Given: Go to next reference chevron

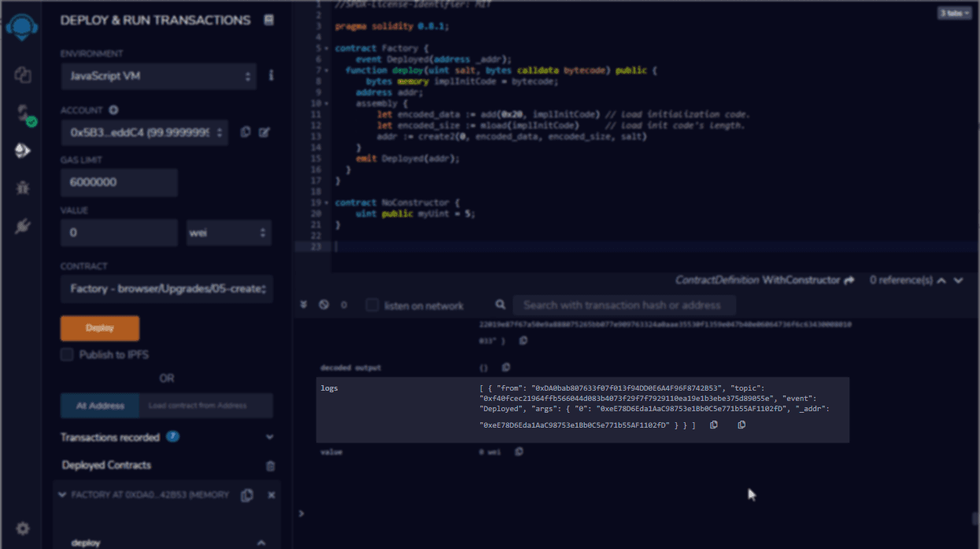Looking at the screenshot, I should click(958, 280).
